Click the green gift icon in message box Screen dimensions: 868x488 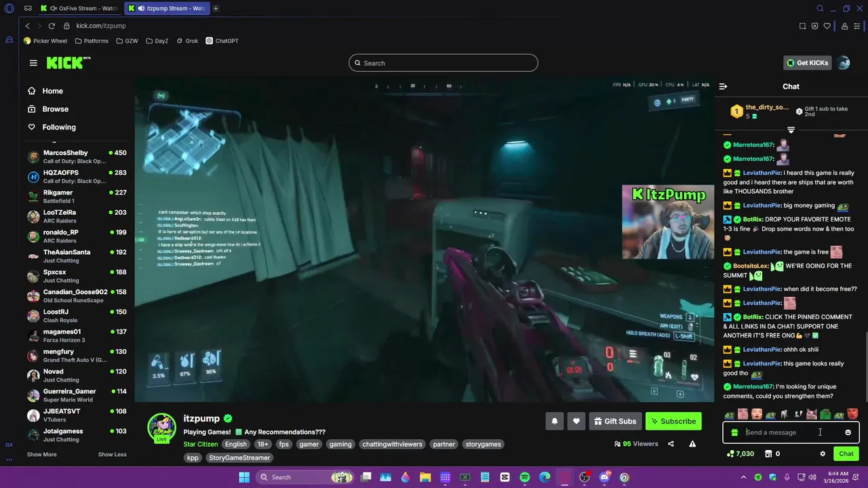coord(734,432)
